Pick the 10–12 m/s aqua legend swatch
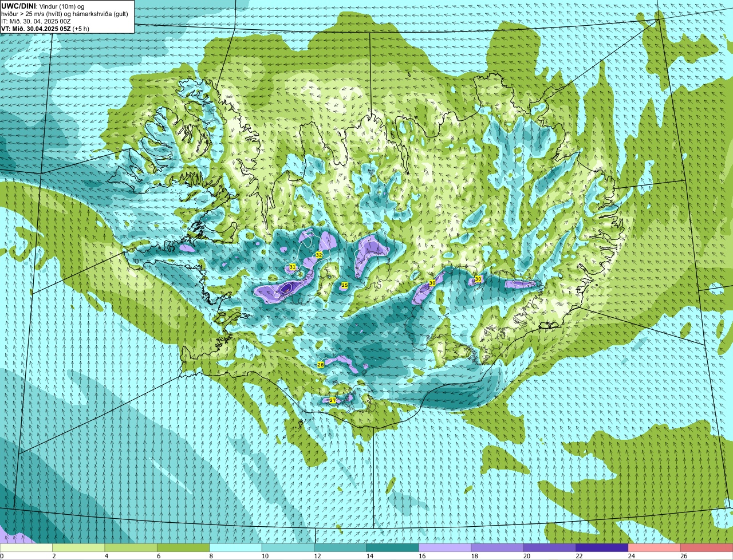The width and height of the screenshot is (733, 560). pos(288,547)
